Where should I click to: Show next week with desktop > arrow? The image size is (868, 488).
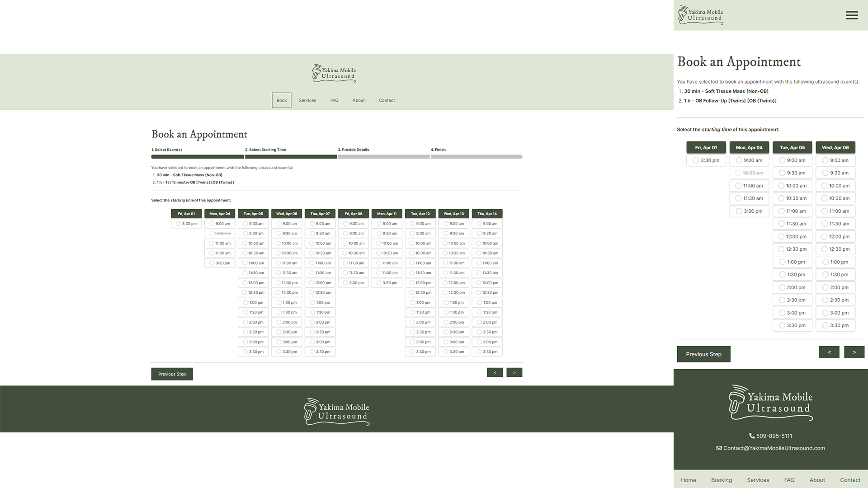514,372
